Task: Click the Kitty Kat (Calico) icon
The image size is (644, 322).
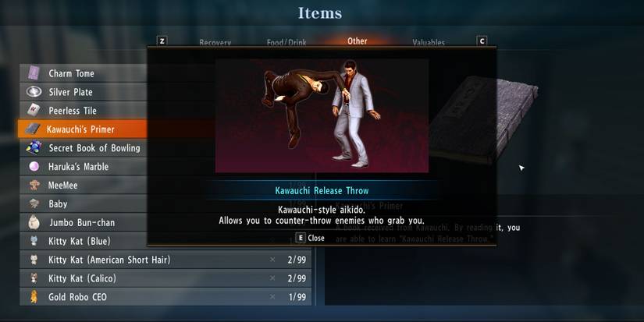Action: 34,278
